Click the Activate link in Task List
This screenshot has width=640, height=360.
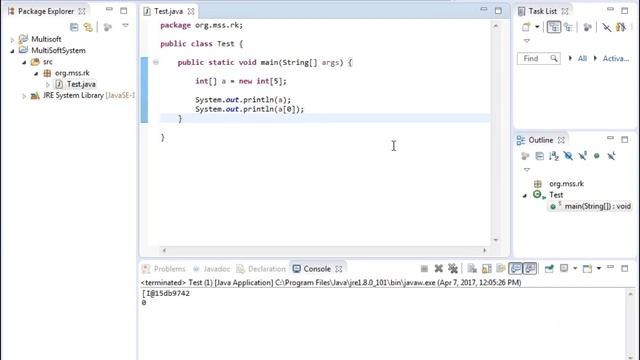[x=616, y=58]
